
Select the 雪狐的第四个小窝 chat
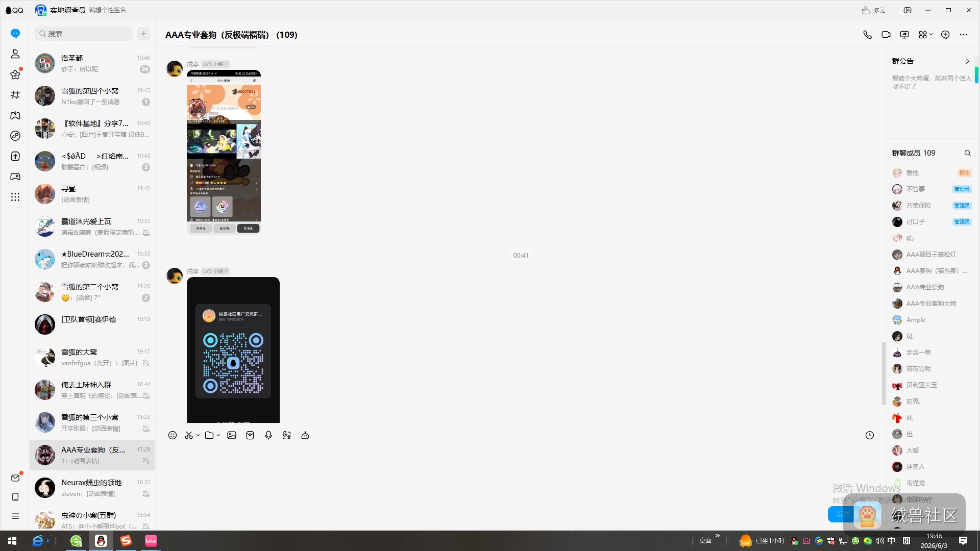[92, 96]
